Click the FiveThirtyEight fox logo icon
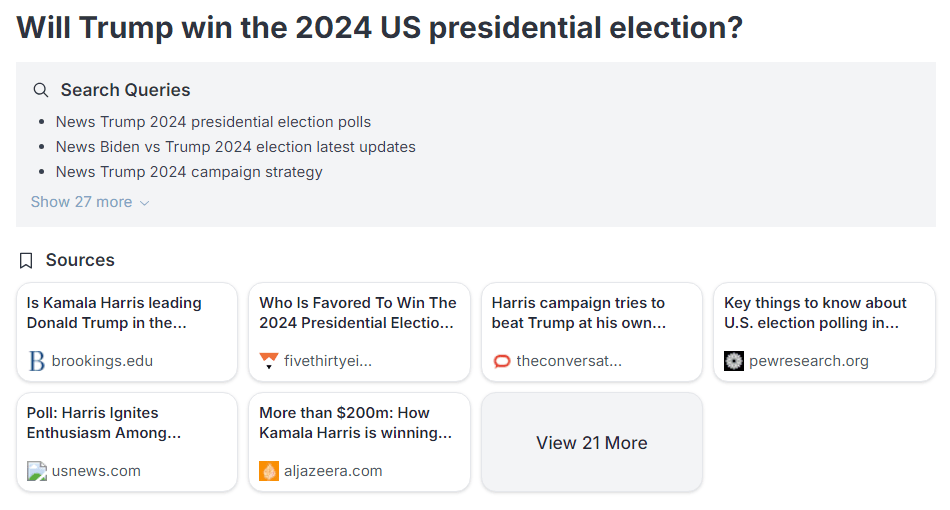The width and height of the screenshot is (950, 510). (269, 361)
